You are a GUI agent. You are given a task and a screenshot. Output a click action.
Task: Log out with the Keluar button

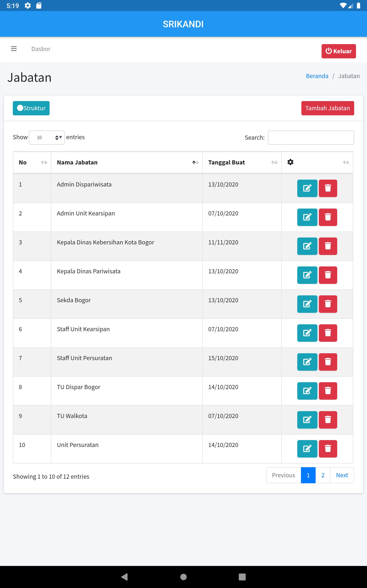[339, 51]
